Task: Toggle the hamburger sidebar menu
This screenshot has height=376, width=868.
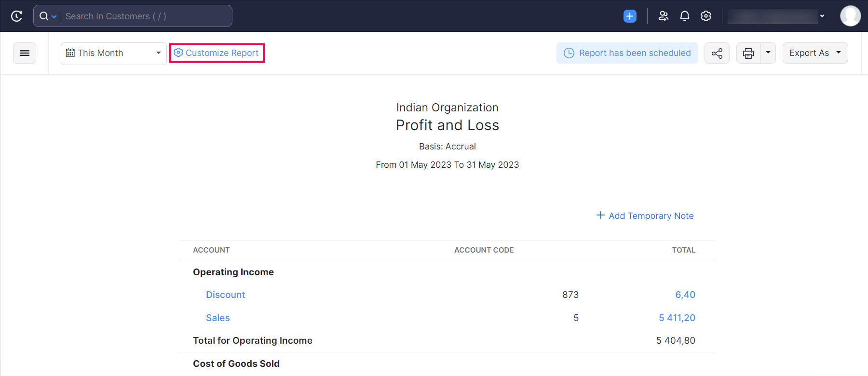Action: pyautogui.click(x=25, y=53)
